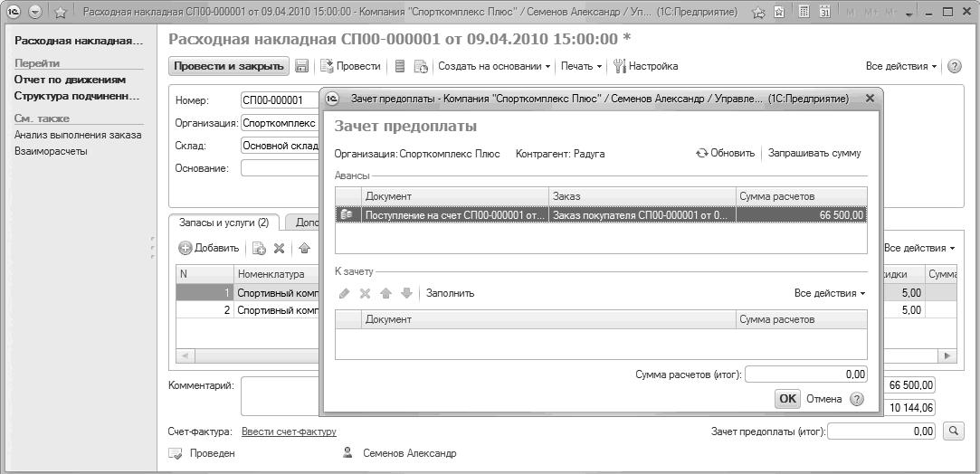This screenshot has height=474, width=980.
Task: Click the edit pencil icon under К зачету
Action: pyautogui.click(x=345, y=293)
